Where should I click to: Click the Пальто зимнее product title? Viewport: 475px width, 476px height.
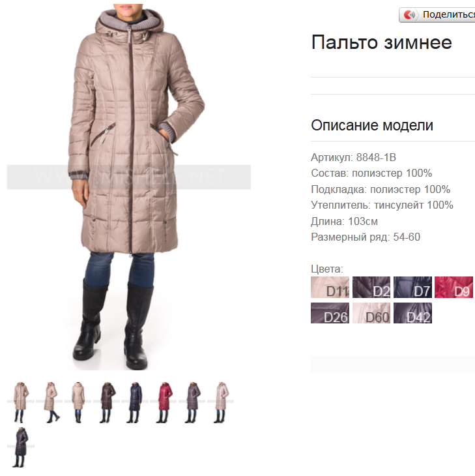coord(382,42)
